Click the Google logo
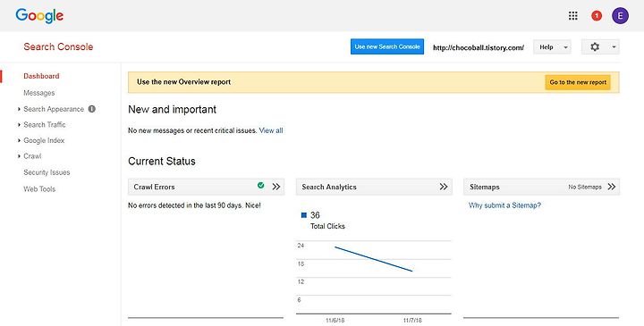644x326 pixels. 39,16
